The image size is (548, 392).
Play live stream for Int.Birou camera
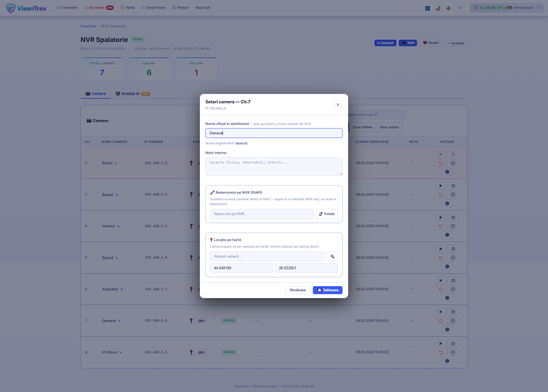click(x=441, y=343)
